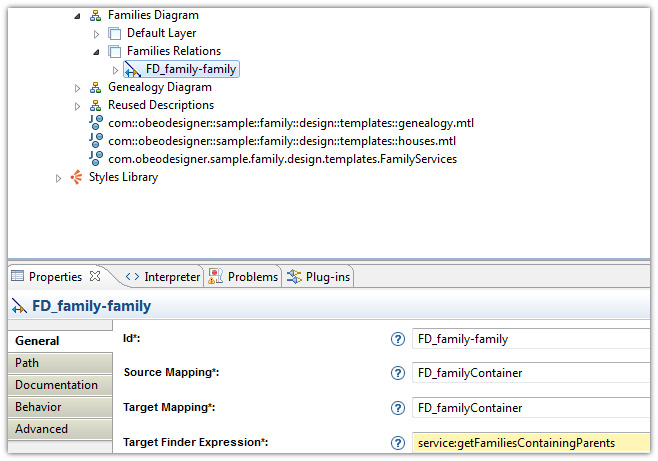Click the genealogy.mtl template file icon

tap(96, 123)
